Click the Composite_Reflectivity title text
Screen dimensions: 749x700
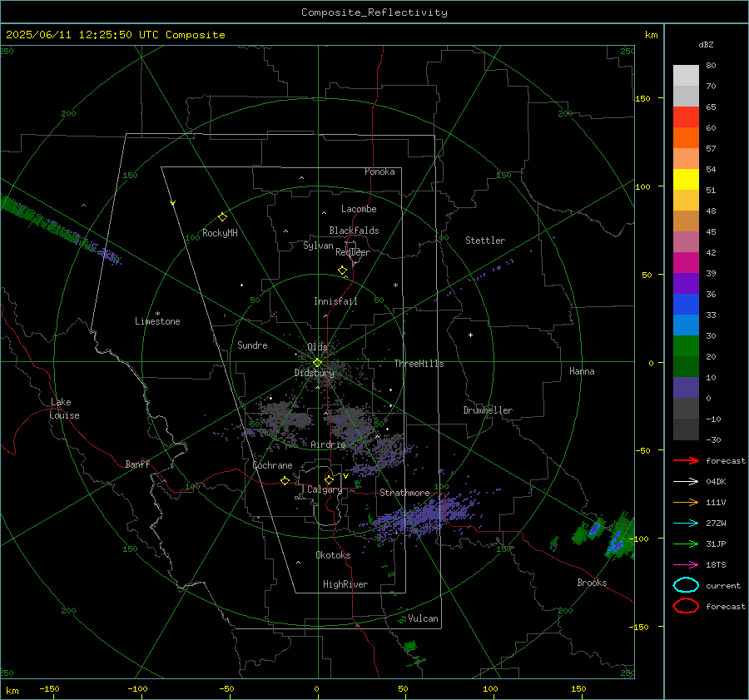coord(374,12)
